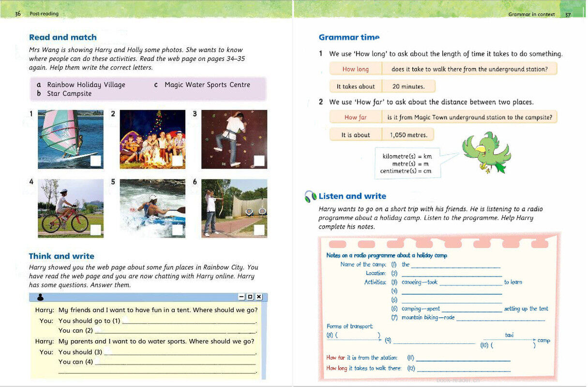Click the user silhouette icon in chat window

point(41,297)
